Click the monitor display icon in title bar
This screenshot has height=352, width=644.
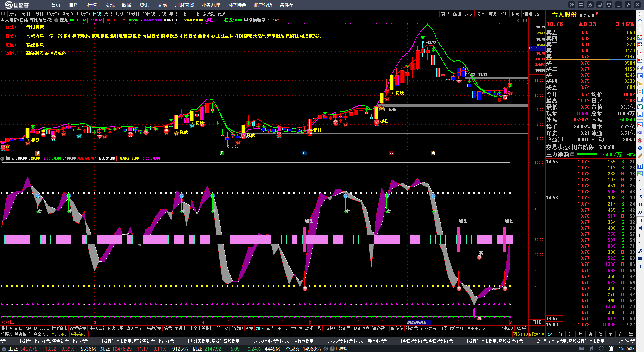point(600,5)
